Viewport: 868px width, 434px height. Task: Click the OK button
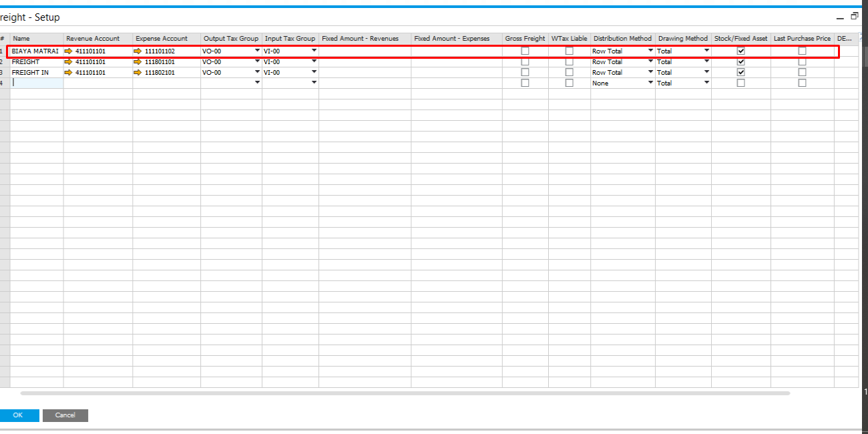tap(18, 415)
